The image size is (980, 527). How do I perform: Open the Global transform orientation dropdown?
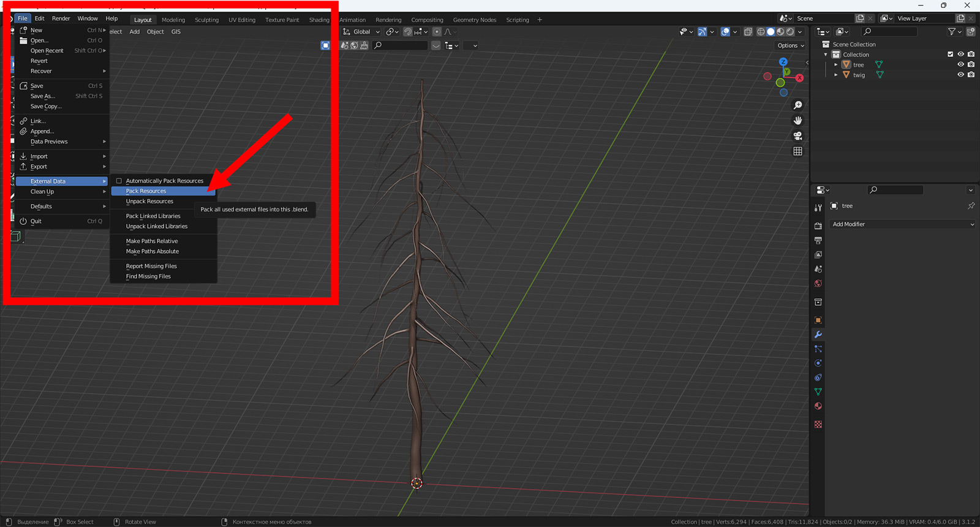[361, 32]
